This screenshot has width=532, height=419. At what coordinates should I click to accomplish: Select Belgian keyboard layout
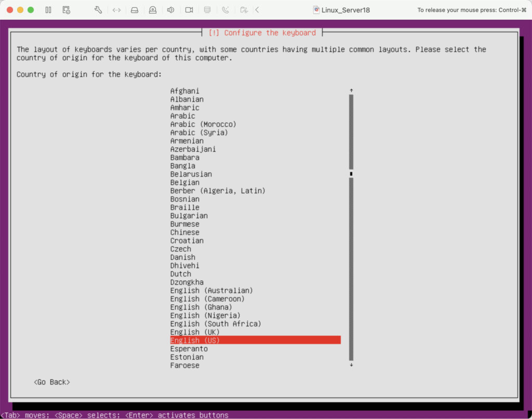(x=255, y=182)
